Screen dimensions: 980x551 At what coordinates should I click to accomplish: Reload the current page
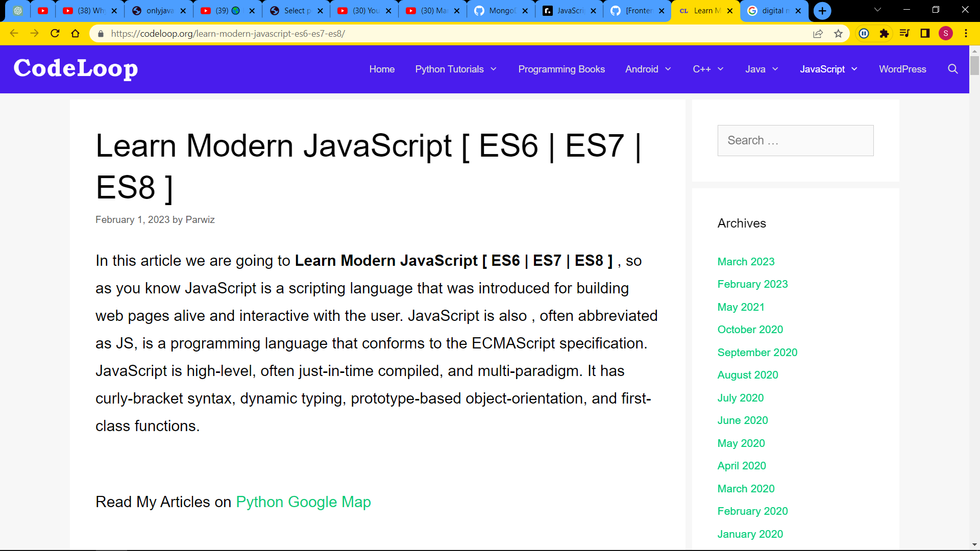click(x=55, y=33)
